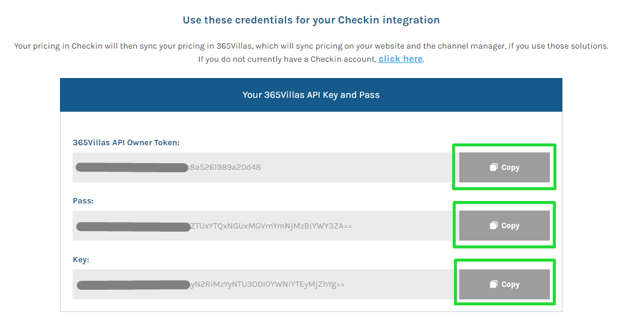
Task: Click the copy icon beside the Owner Token
Action: (493, 167)
